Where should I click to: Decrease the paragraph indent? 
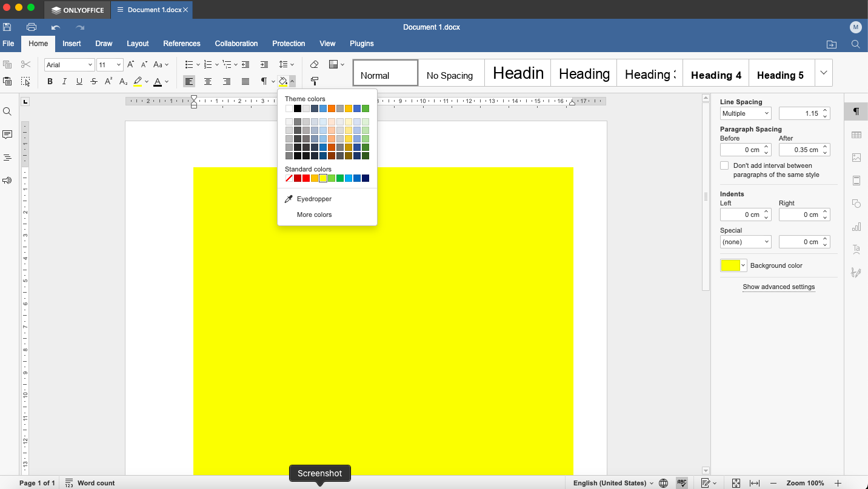(245, 64)
